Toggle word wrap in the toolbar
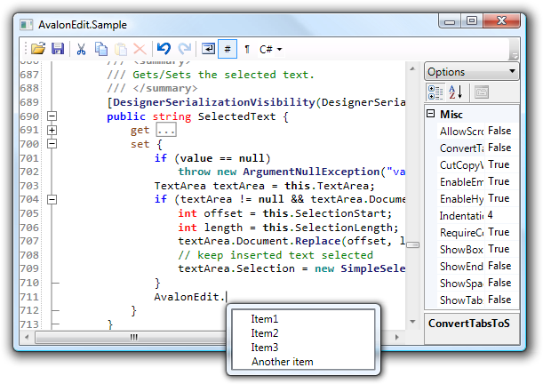Screen dimensions: 543x392 tap(209, 49)
